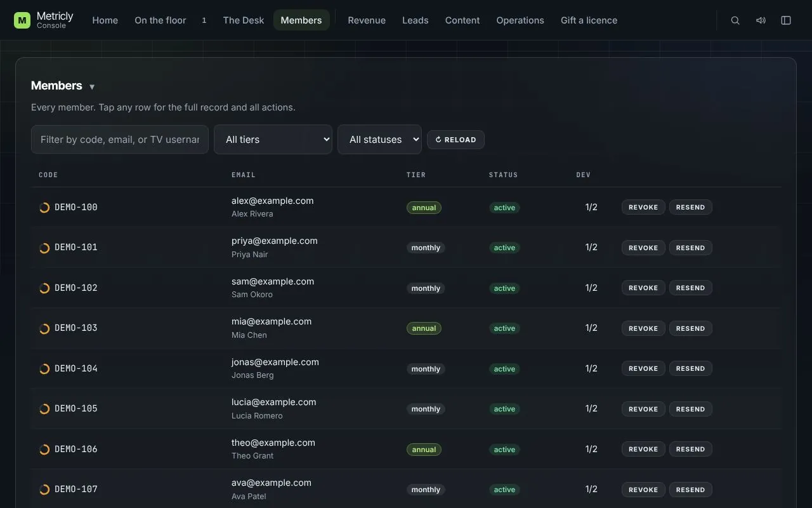The height and width of the screenshot is (508, 812).
Task: Resend licence to theo@example.com
Action: 691,449
